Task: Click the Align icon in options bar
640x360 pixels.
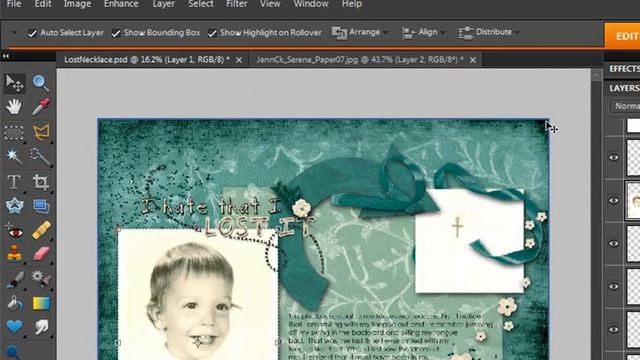Action: pyautogui.click(x=409, y=33)
